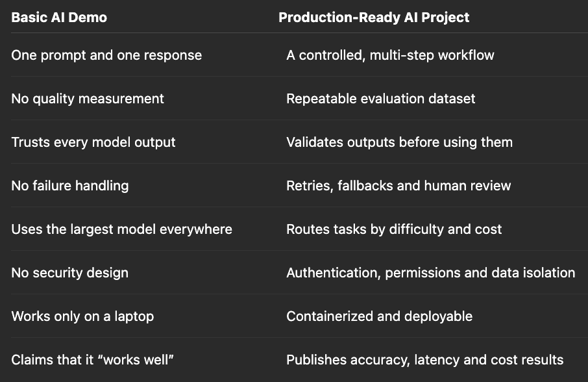Select the 'Claims that it works well' cell
This screenshot has width=588, height=382.
click(x=92, y=360)
